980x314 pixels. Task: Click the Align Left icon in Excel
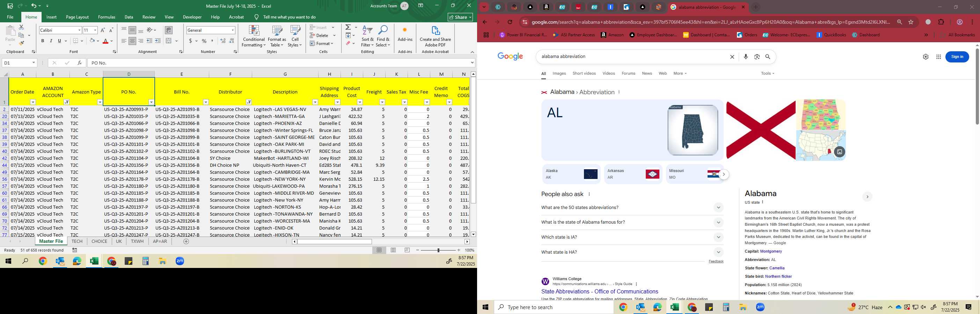[x=124, y=41]
